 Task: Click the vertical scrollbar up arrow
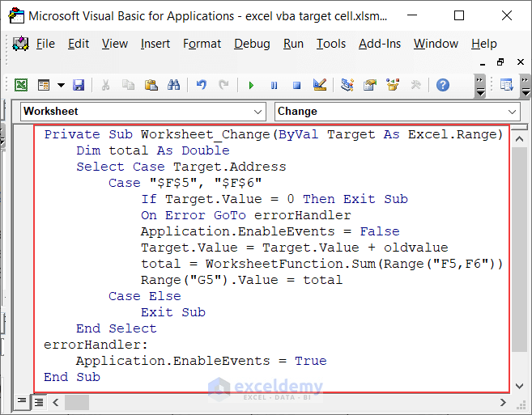(x=519, y=139)
